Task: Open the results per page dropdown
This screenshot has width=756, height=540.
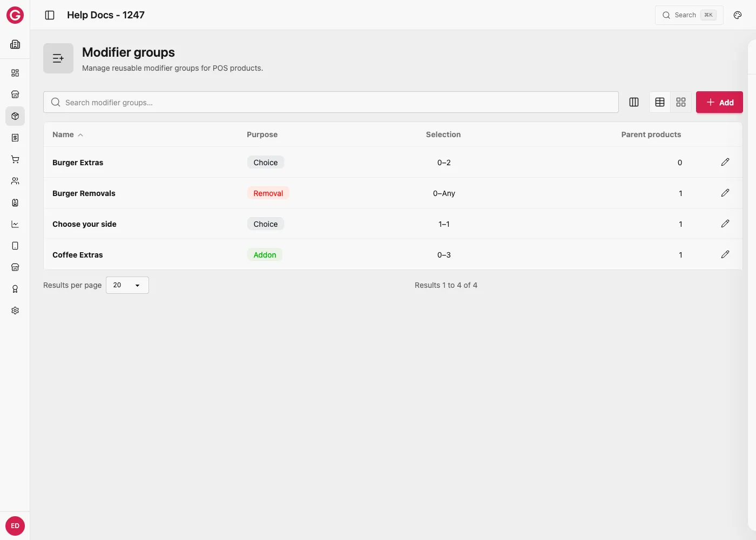Action: click(127, 285)
